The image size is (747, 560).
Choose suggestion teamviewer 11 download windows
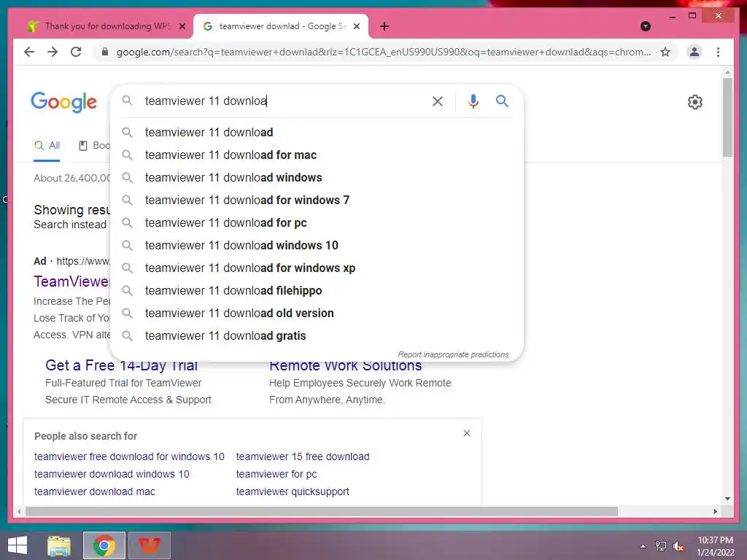[317, 178]
